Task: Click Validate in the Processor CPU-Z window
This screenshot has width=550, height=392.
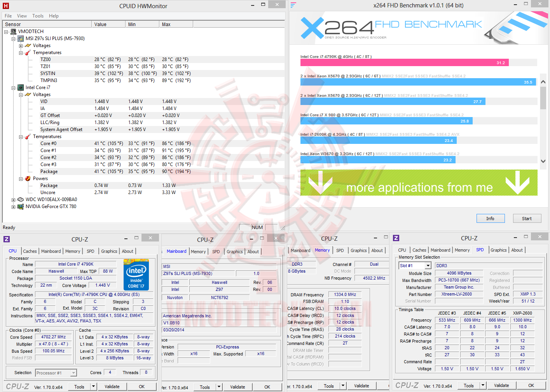Action: 112,387
